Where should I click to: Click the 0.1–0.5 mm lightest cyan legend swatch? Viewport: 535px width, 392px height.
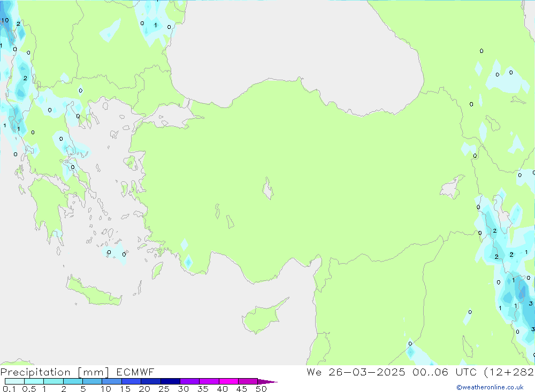14,381
